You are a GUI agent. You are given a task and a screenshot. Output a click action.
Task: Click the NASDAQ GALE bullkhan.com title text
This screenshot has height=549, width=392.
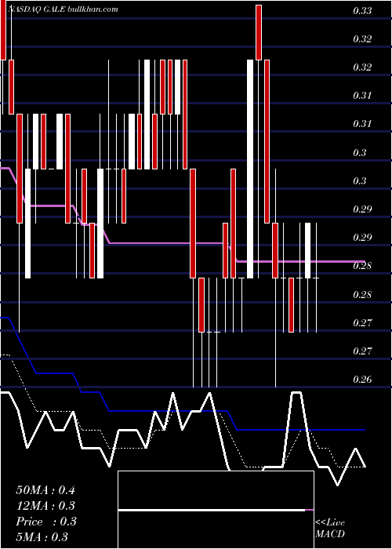[63, 9]
